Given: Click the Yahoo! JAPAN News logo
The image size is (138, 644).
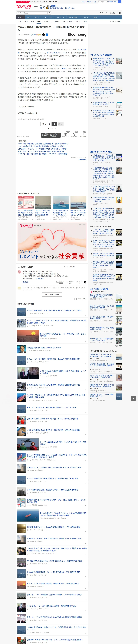Looking at the screenshot, I should click(27, 7).
